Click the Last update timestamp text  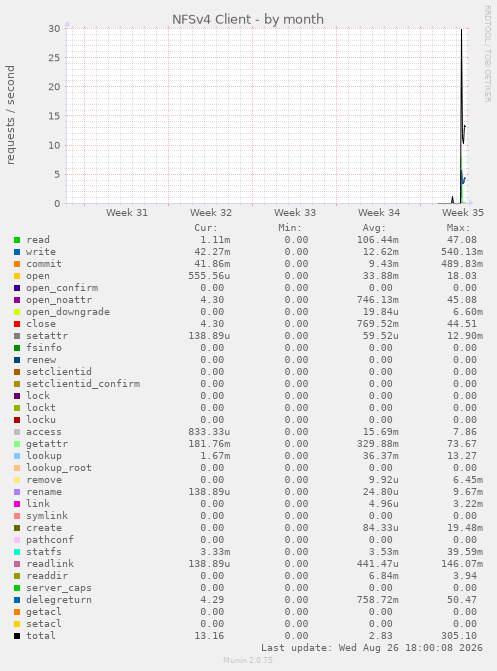[372, 648]
